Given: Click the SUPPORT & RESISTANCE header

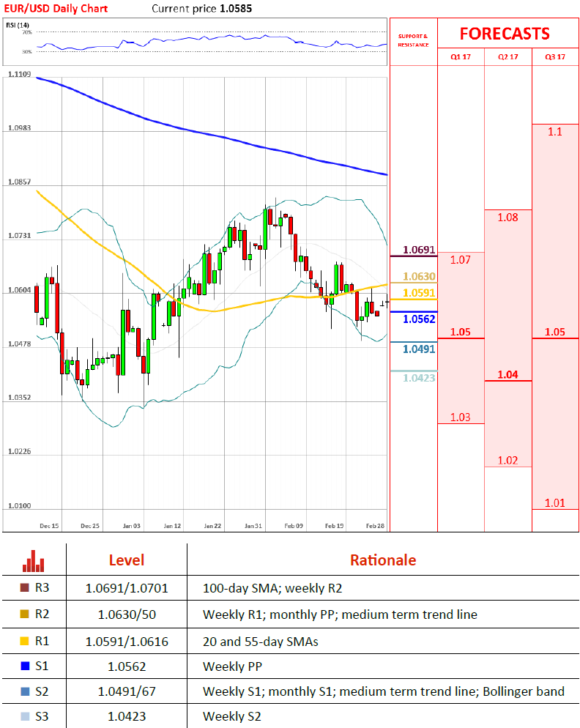Looking at the screenshot, I should pos(413,40).
